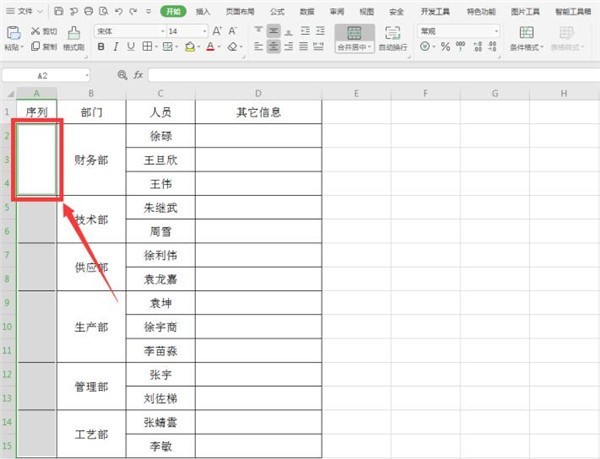Open the number format 常规 dropdown
Screen dimensions: 600x459
[496, 31]
